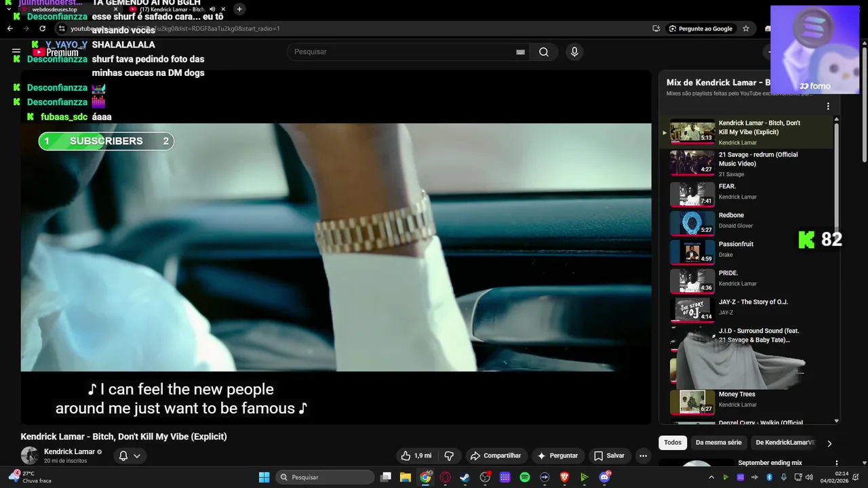
Task: Select the Da mesma série chip
Action: [718, 443]
